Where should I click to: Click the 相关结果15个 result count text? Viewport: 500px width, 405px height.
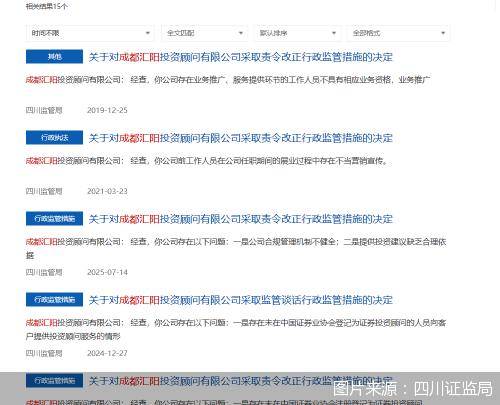click(x=47, y=6)
